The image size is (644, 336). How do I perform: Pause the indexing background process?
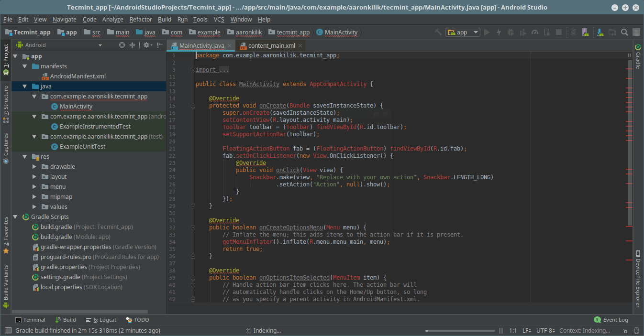[501, 331]
